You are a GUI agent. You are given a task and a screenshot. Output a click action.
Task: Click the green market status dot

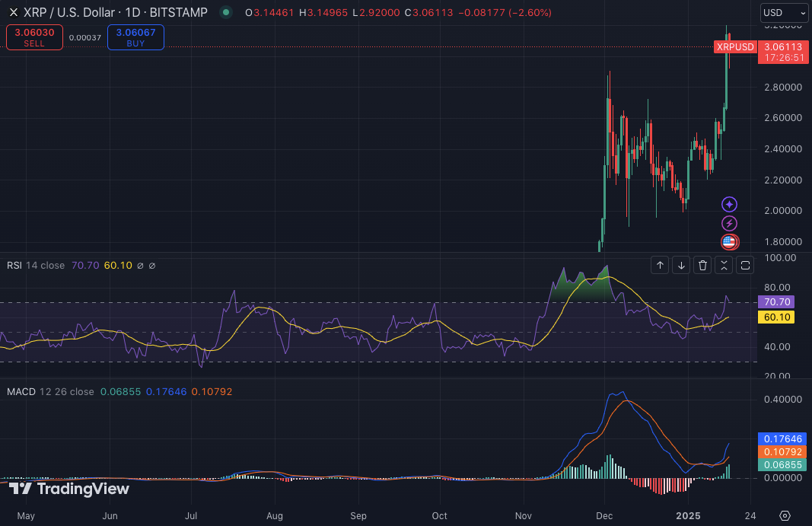pyautogui.click(x=226, y=12)
